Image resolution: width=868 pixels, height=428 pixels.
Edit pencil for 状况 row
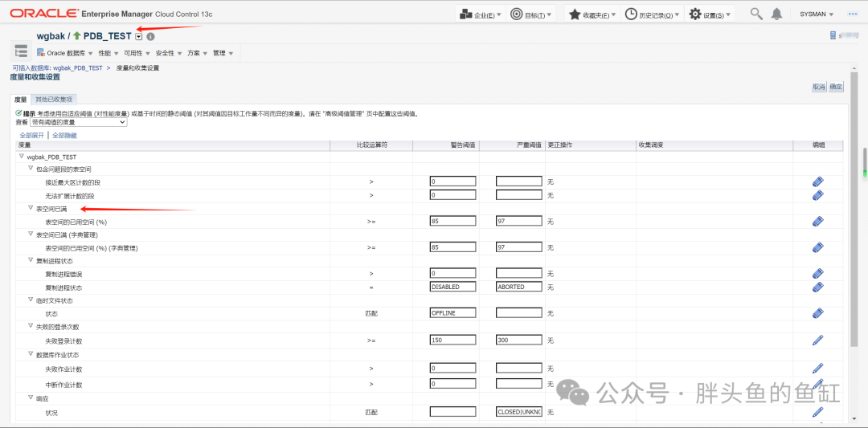pyautogui.click(x=817, y=412)
